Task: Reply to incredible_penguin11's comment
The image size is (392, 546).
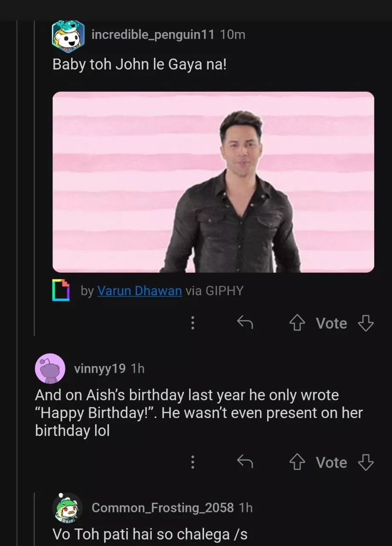Action: pos(245,323)
